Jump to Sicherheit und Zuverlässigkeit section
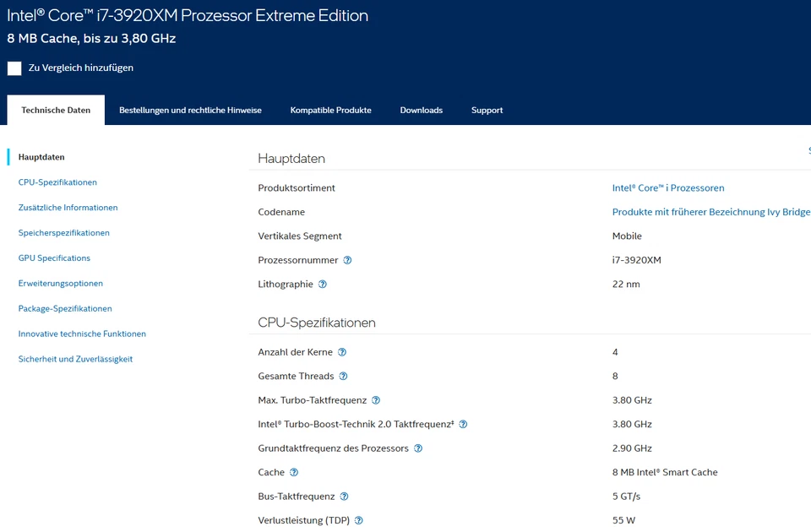811x532 pixels. point(75,360)
